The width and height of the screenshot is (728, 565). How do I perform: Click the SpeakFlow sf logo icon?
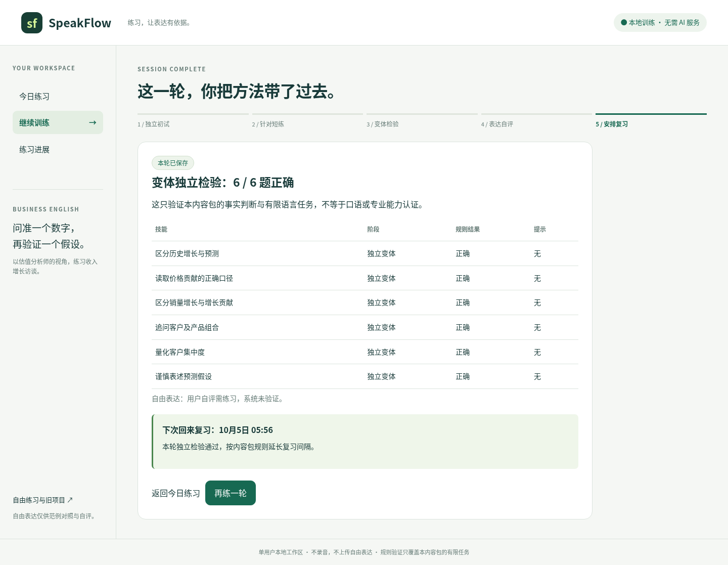tap(32, 23)
